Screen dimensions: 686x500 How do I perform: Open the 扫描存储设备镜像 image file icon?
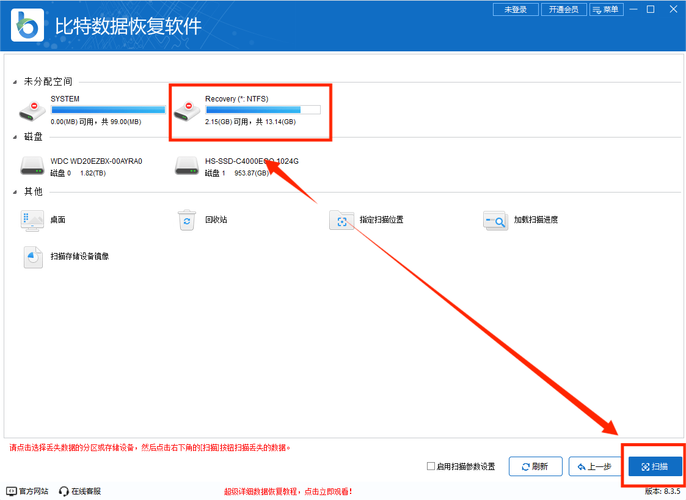point(33,257)
